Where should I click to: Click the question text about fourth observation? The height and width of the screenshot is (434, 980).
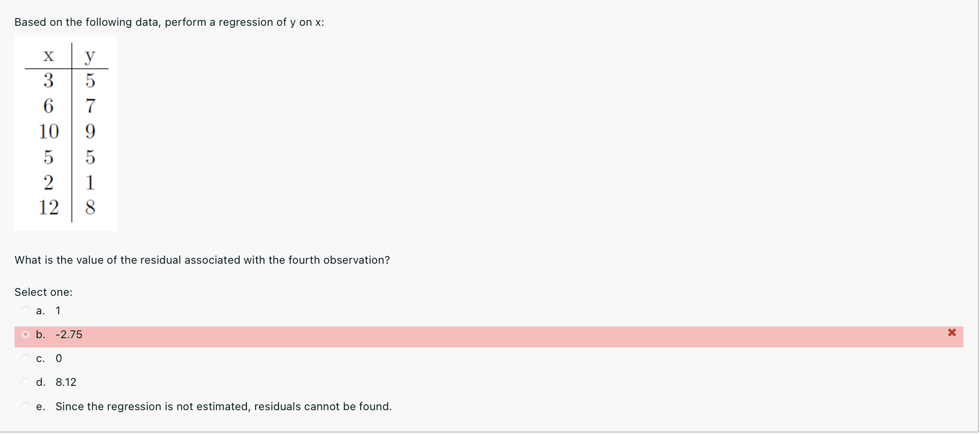202,260
